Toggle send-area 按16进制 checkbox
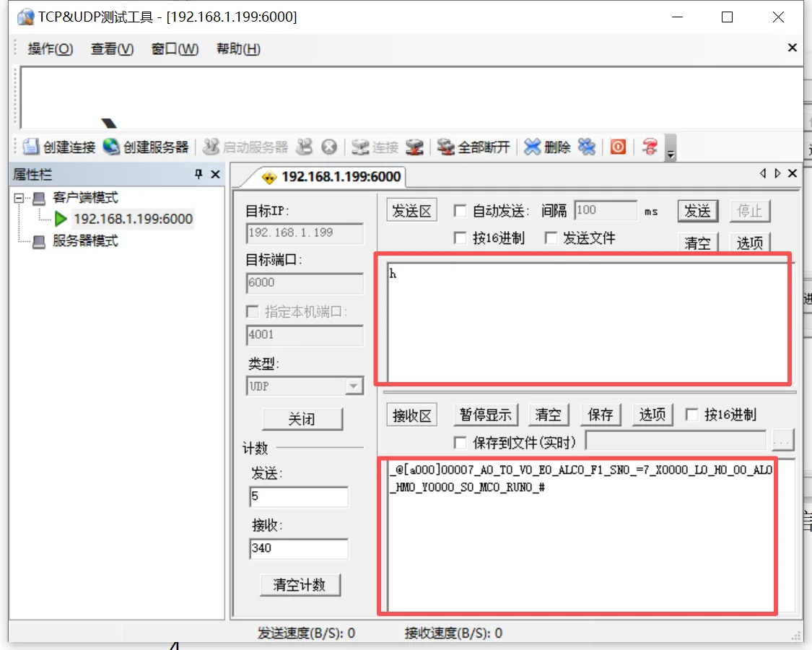The image size is (812, 650). point(460,238)
